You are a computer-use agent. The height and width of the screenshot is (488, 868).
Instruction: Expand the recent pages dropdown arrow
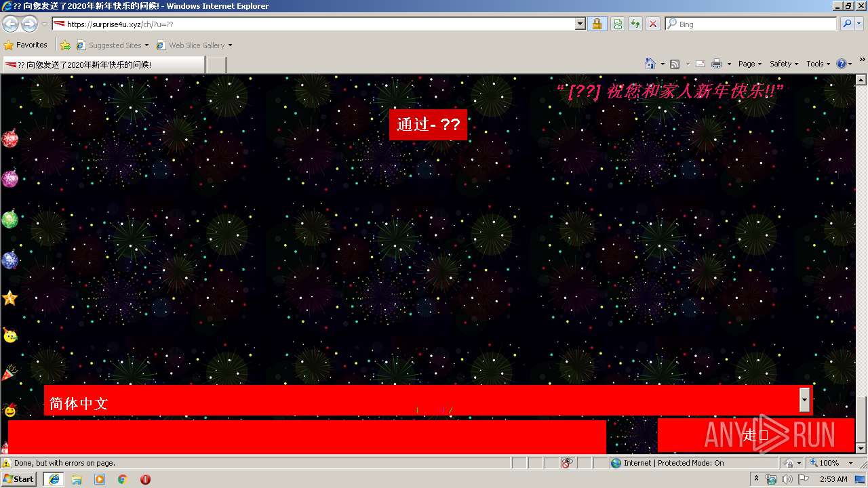click(x=44, y=24)
